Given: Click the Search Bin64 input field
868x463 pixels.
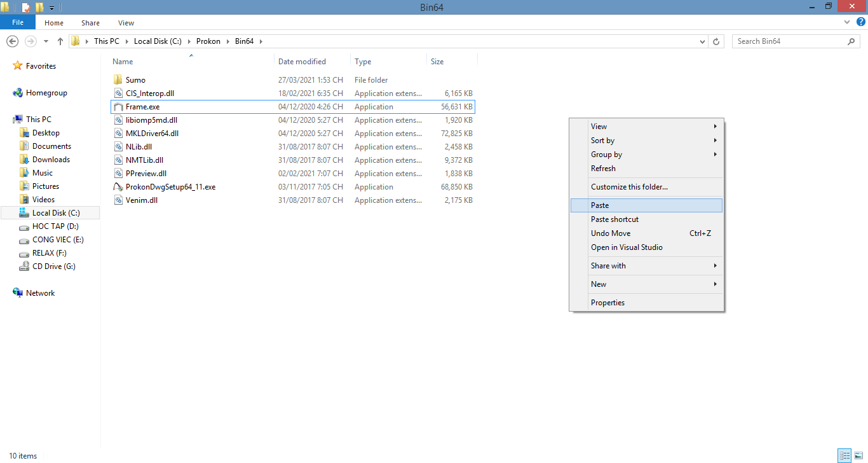Looking at the screenshot, I should click(789, 41).
